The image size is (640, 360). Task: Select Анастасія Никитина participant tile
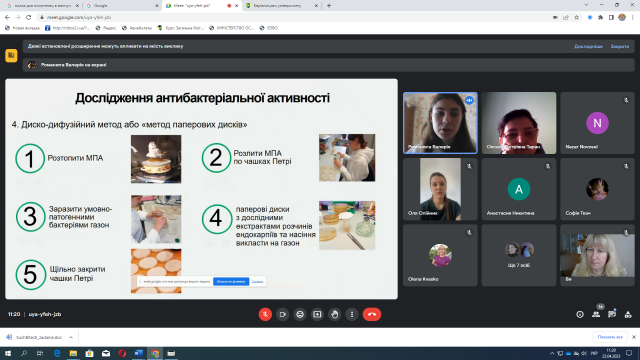[x=519, y=189]
